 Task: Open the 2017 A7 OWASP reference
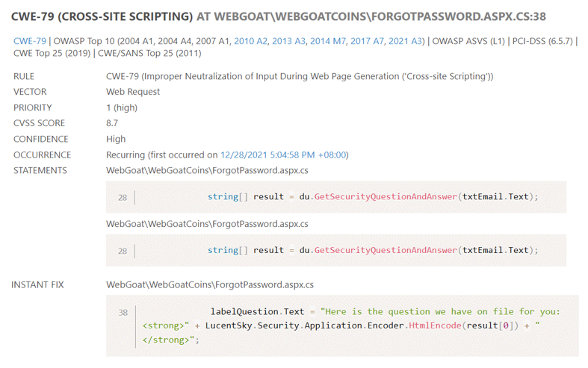tap(366, 40)
